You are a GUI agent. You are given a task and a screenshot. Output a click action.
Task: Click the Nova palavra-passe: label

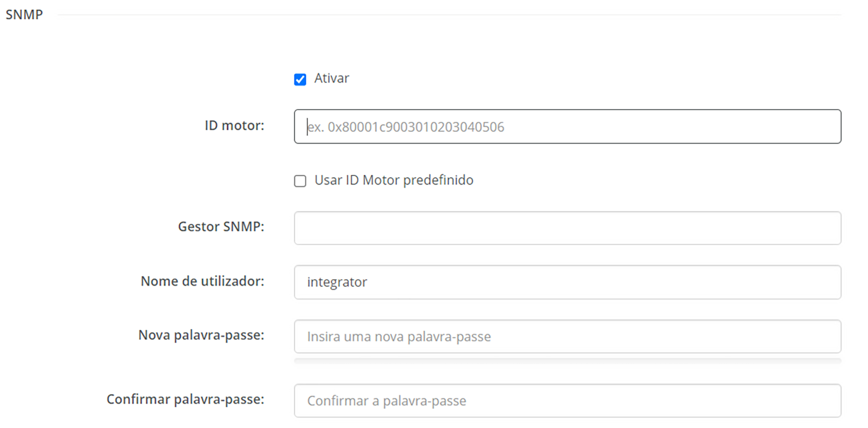coord(201,335)
